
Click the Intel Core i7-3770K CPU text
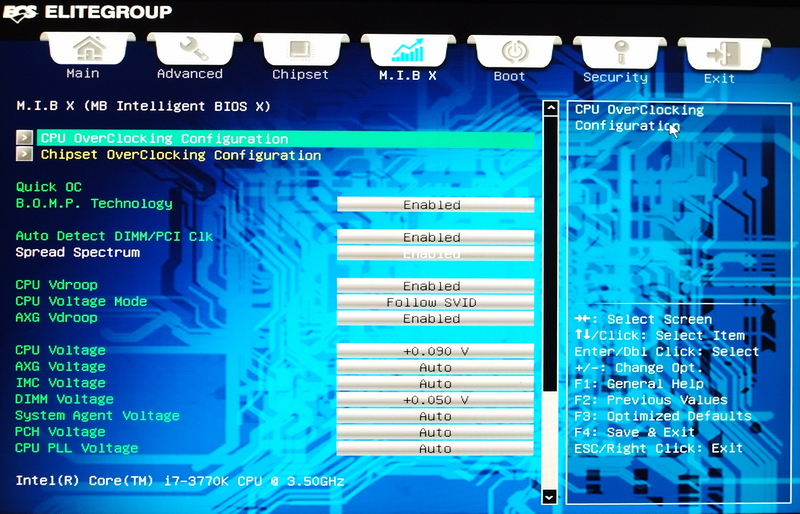(180, 481)
